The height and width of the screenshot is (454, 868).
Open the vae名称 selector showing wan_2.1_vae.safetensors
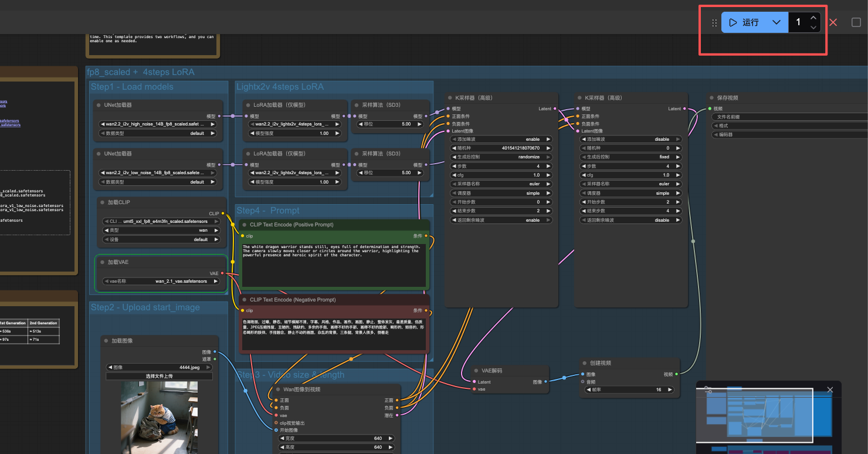(161, 281)
